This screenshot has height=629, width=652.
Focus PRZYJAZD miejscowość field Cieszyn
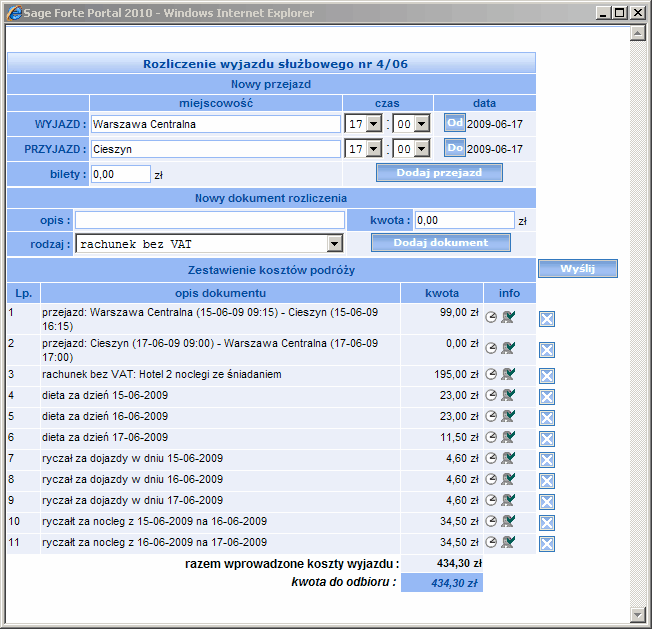tap(216, 149)
